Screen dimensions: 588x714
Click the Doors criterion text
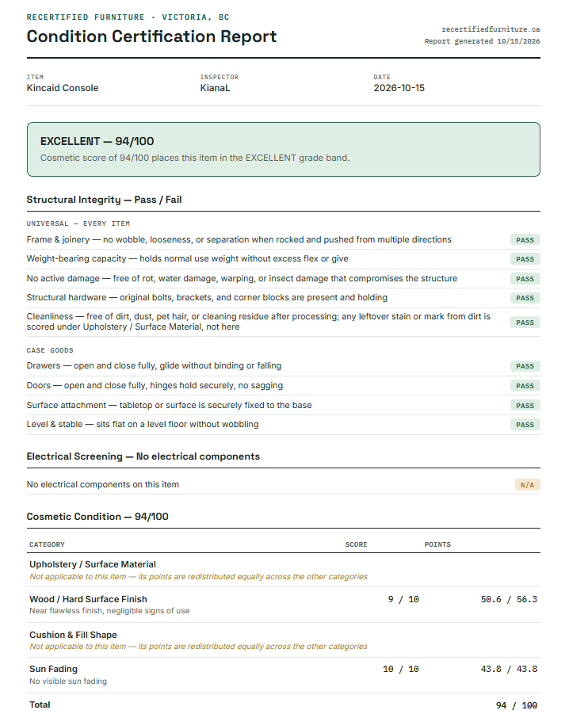pos(155,385)
